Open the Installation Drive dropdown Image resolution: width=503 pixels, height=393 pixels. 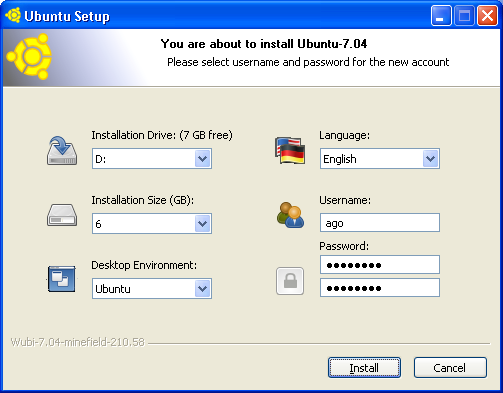click(x=152, y=159)
